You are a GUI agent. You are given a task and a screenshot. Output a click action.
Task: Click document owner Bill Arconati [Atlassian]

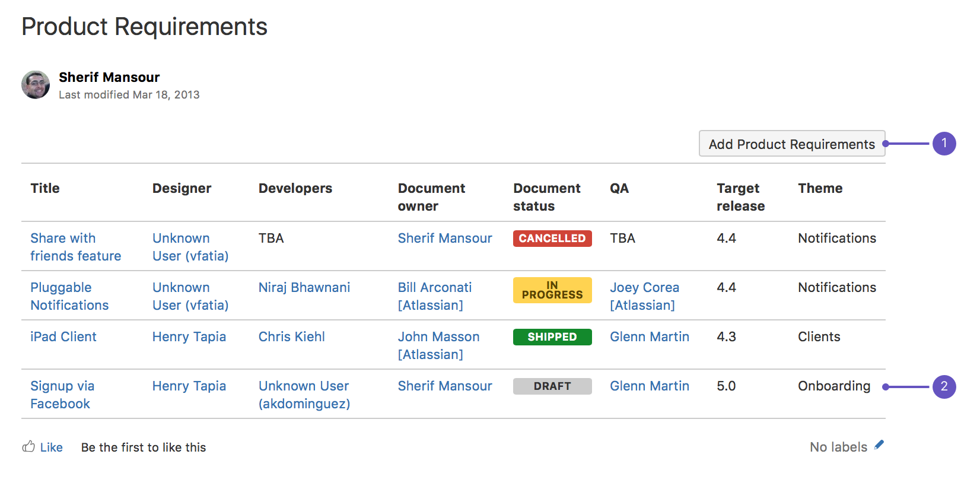click(x=435, y=296)
